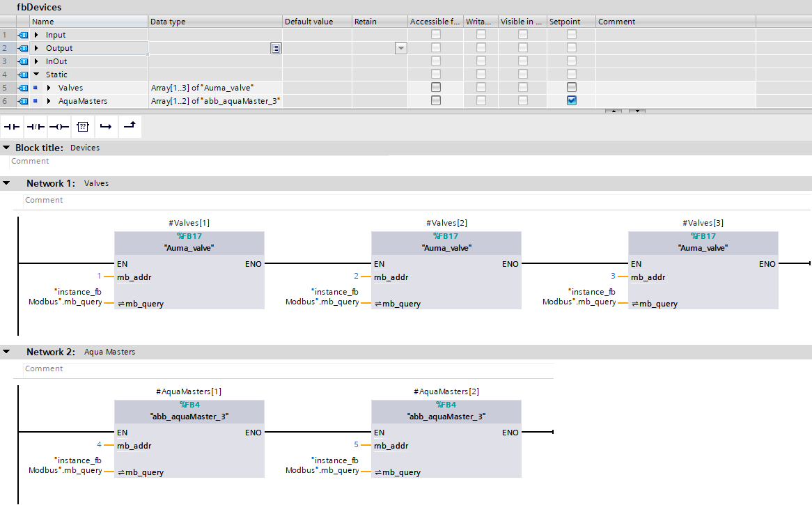Click ENO output on Valves[3] block
Screen dimensions: 812x505
pos(767,264)
